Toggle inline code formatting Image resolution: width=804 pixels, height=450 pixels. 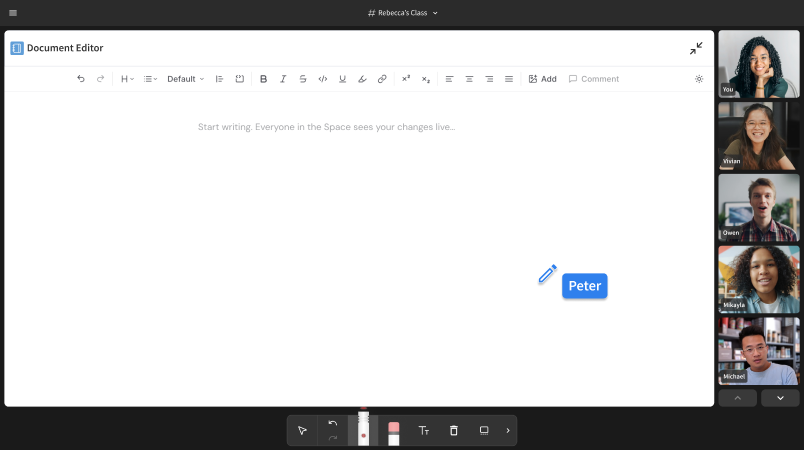pyautogui.click(x=323, y=79)
